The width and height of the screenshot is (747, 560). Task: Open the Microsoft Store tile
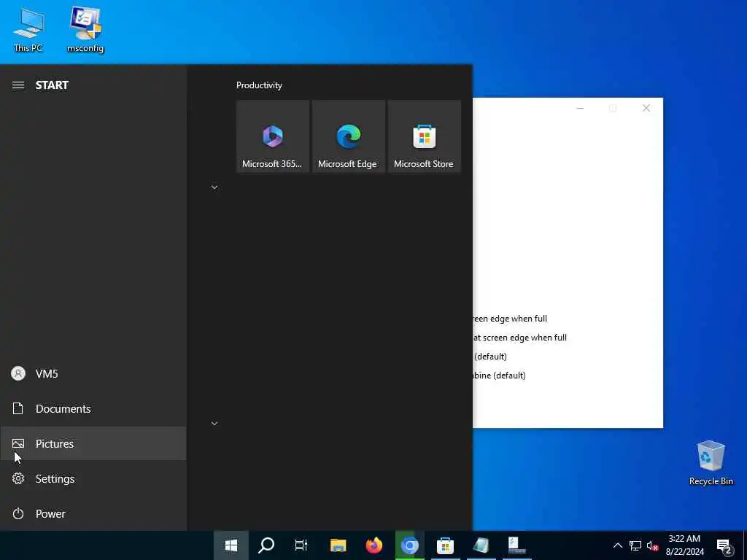point(424,136)
